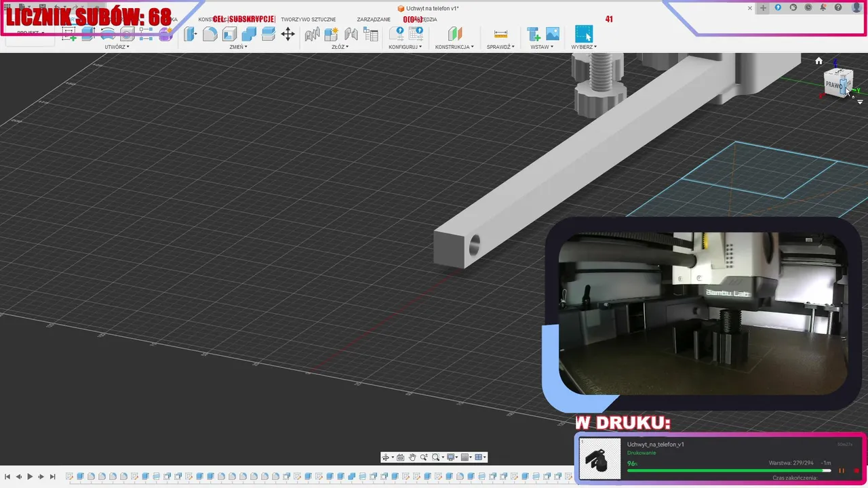Open the job status clock icon

pyautogui.click(x=808, y=7)
